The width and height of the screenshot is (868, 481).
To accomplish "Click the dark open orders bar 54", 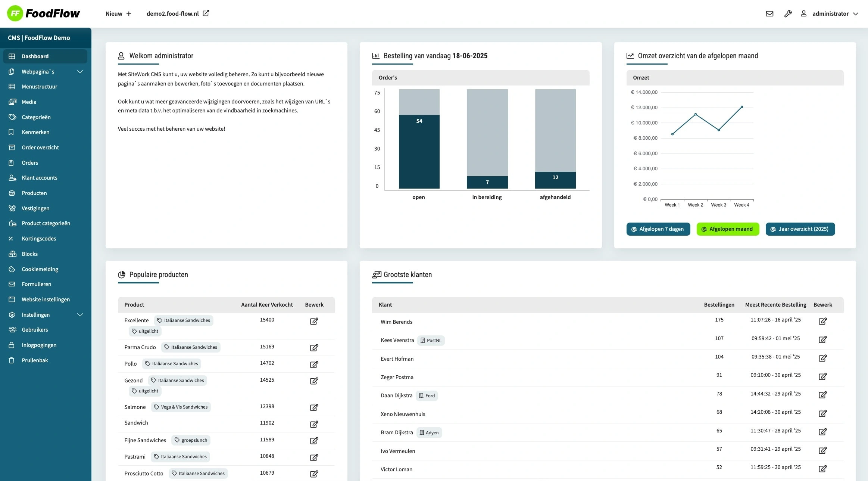I will [419, 151].
